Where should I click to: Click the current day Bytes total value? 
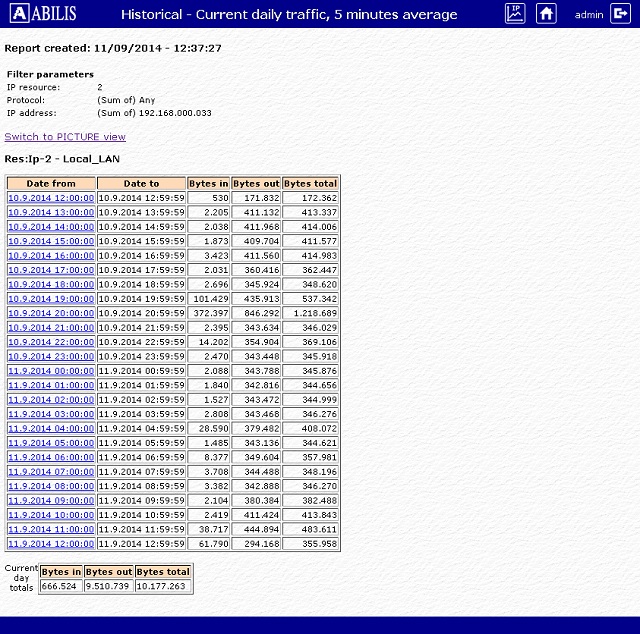[163, 586]
